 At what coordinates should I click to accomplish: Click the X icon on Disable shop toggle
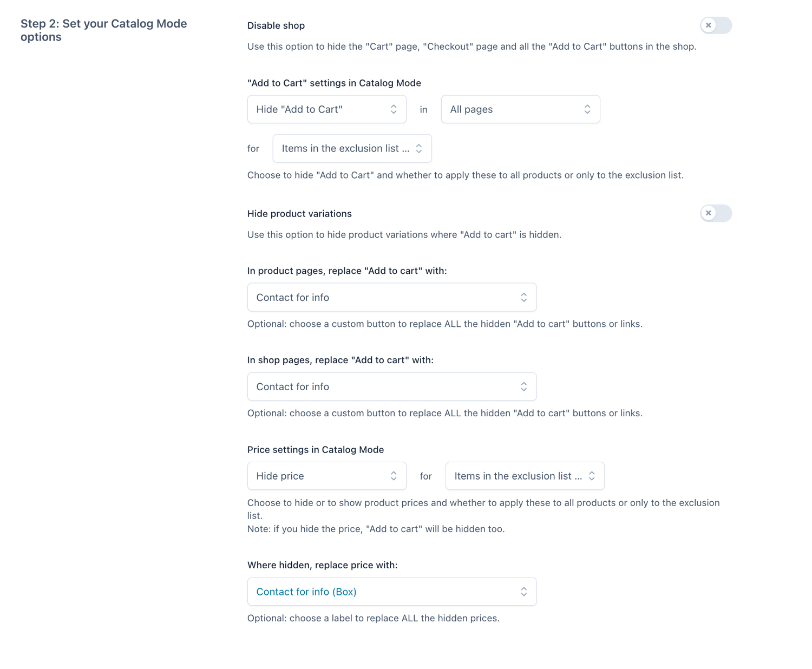pos(708,25)
